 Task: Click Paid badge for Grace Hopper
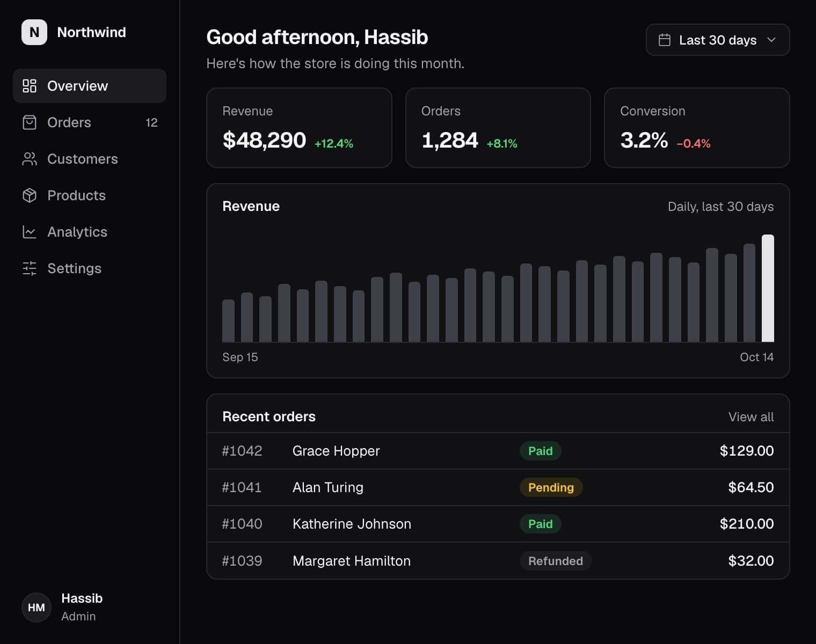[x=541, y=451]
